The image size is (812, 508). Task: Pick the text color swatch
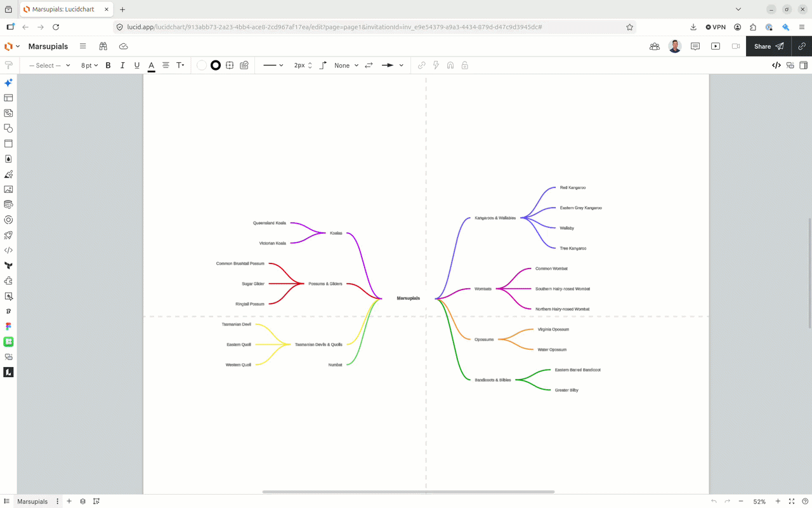click(152, 65)
